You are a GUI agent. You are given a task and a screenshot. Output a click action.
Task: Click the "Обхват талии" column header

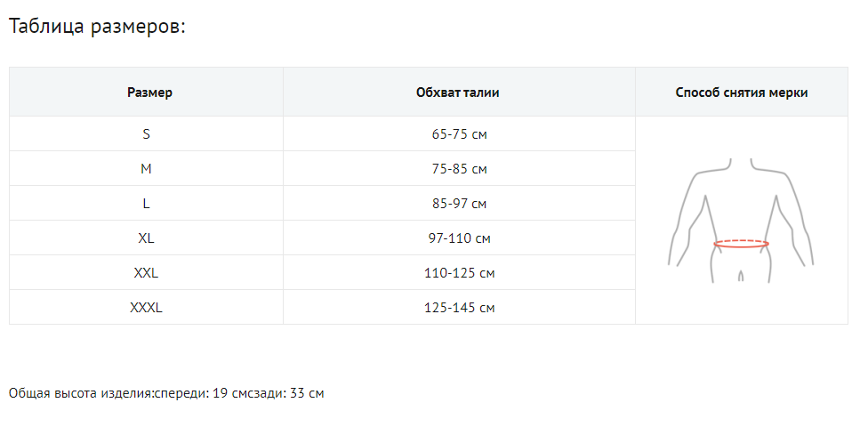coord(457,93)
